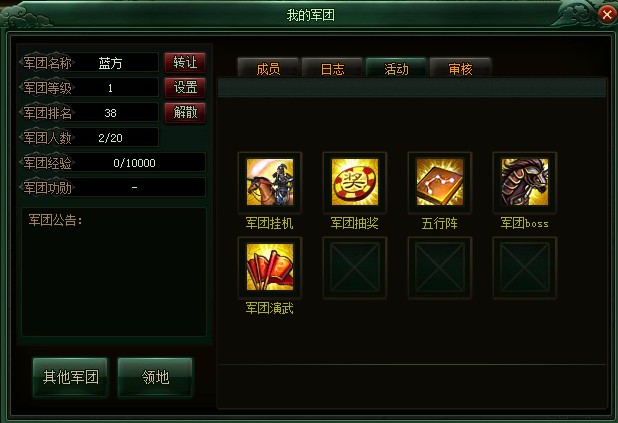The width and height of the screenshot is (618, 423).
Task: Click the 领地 territory button
Action: pos(155,377)
